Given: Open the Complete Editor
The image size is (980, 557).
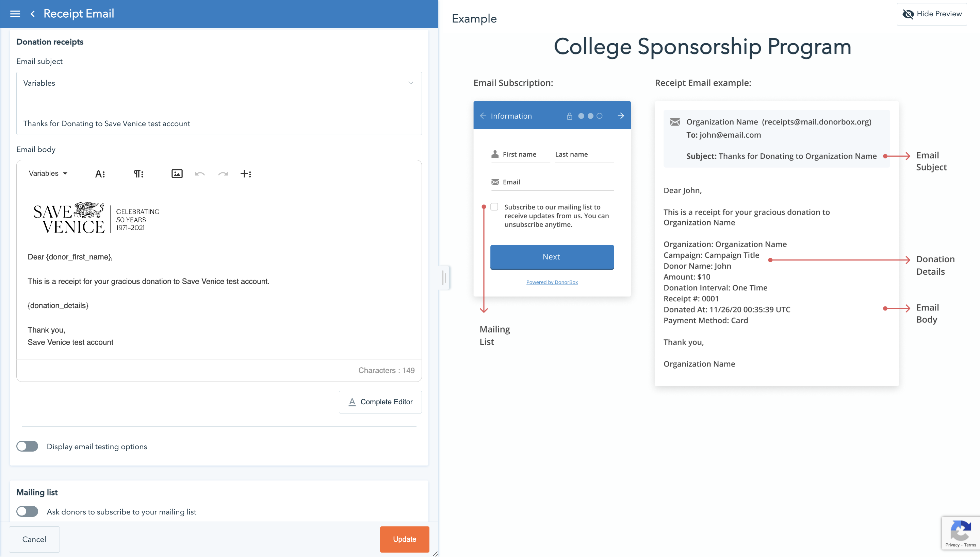Looking at the screenshot, I should (380, 402).
